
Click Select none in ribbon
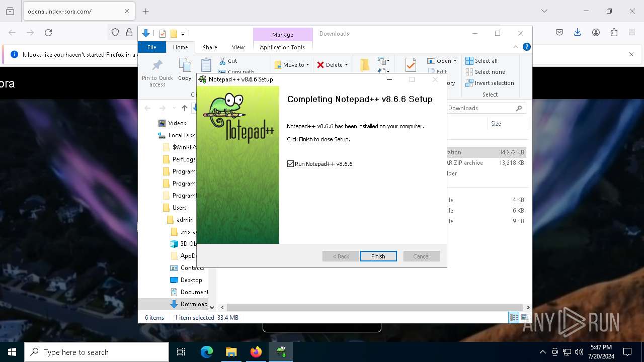pos(485,72)
